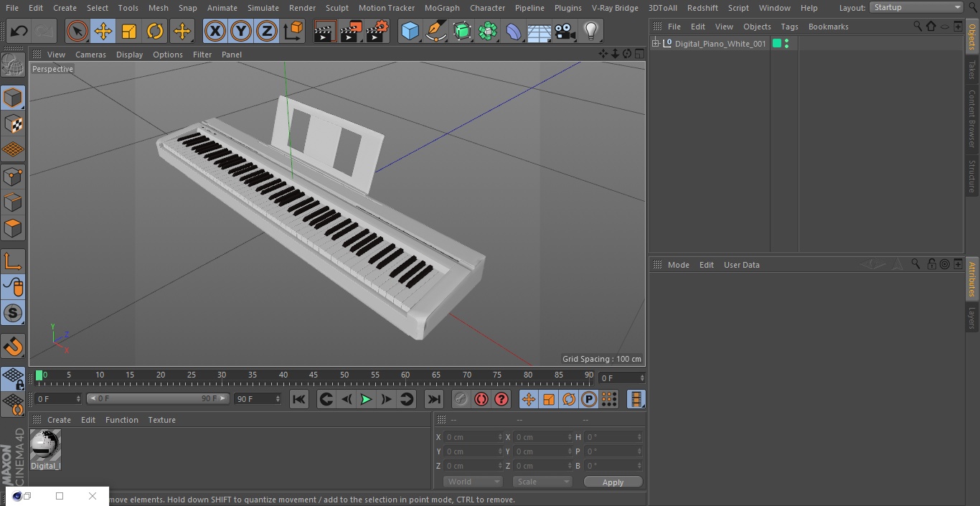Image resolution: width=980 pixels, height=506 pixels.
Task: Open viewport Filter menu
Action: 202,55
